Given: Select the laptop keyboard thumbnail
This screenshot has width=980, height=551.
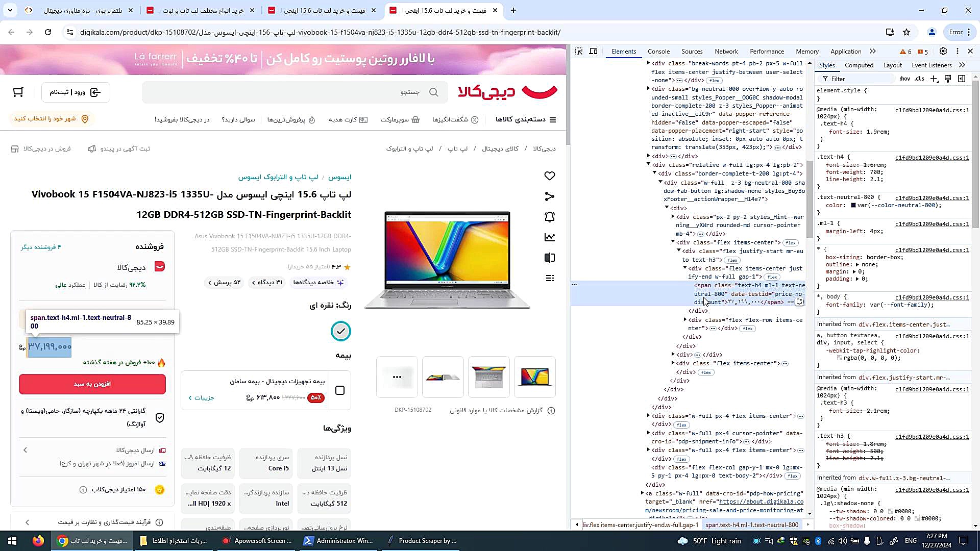Looking at the screenshot, I should (x=489, y=377).
